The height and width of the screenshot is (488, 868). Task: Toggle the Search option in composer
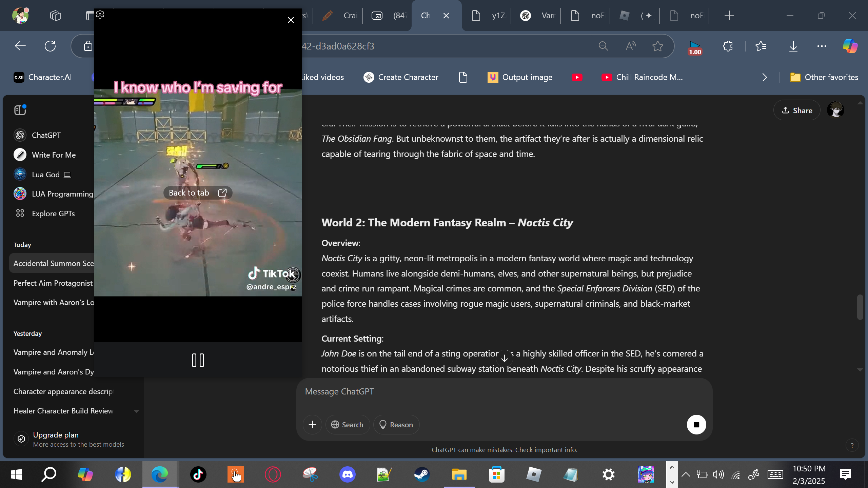point(348,425)
